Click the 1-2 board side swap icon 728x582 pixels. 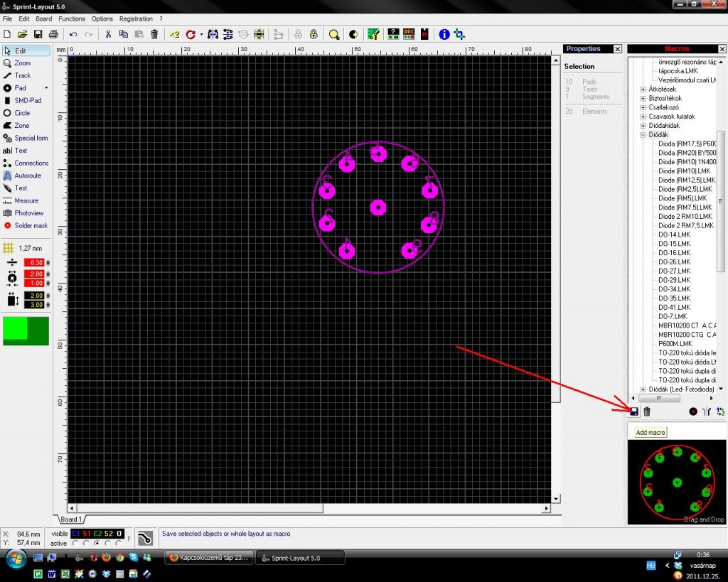point(721,411)
